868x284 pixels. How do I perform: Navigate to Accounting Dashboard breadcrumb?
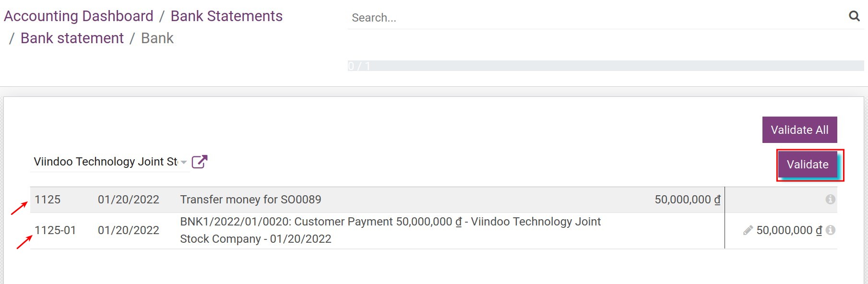click(78, 16)
